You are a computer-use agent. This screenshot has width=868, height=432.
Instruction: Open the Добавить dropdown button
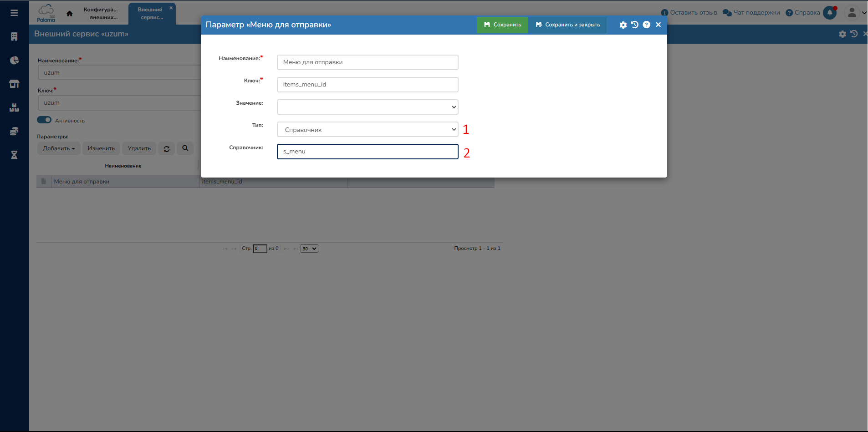coord(59,148)
